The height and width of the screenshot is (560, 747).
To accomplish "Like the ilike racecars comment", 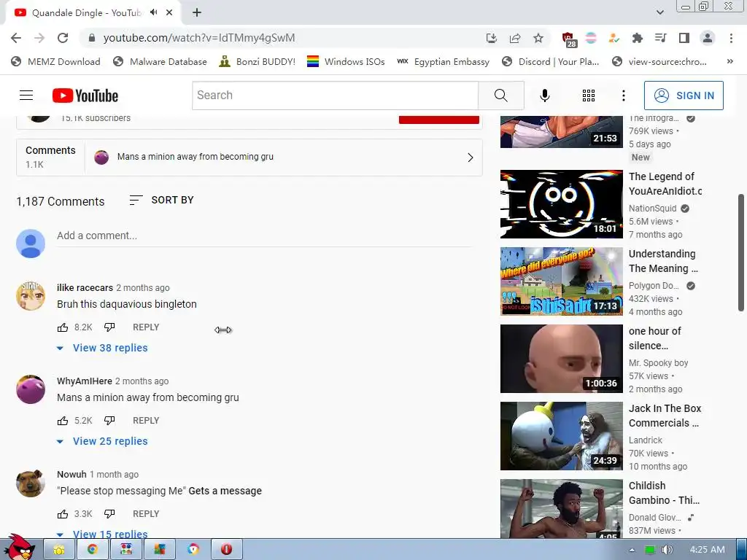I will pyautogui.click(x=63, y=327).
